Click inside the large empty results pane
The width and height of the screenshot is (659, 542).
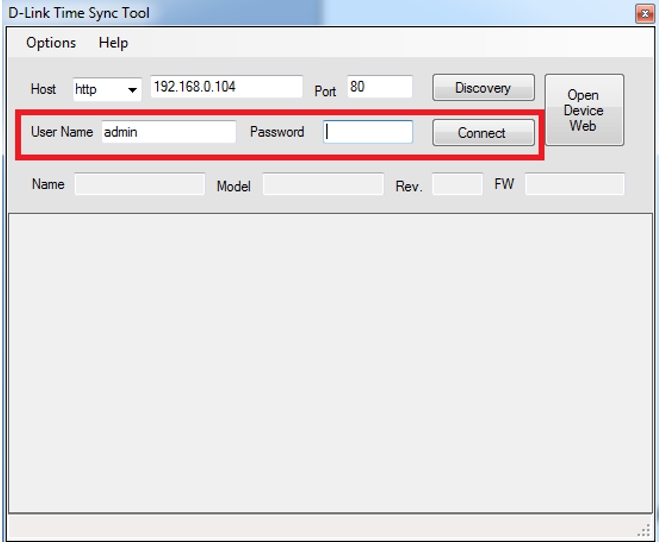click(329, 360)
